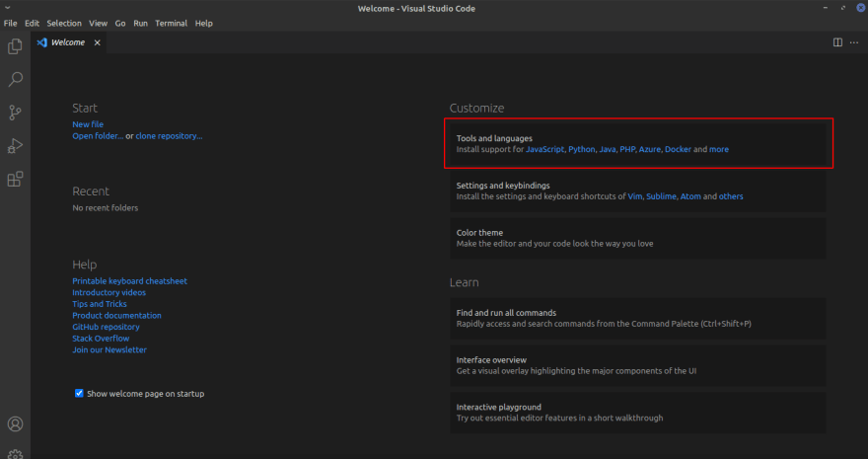
Task: Click Join our Newsletter link
Action: click(109, 349)
